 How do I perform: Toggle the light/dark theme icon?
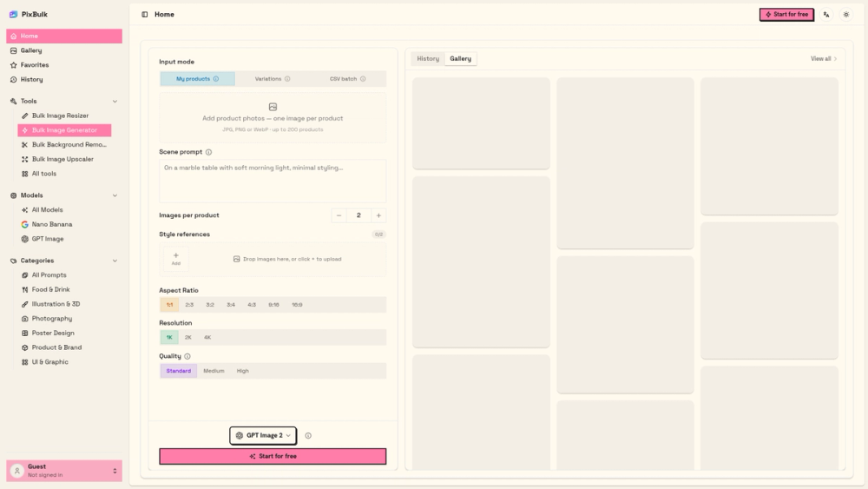pyautogui.click(x=845, y=15)
